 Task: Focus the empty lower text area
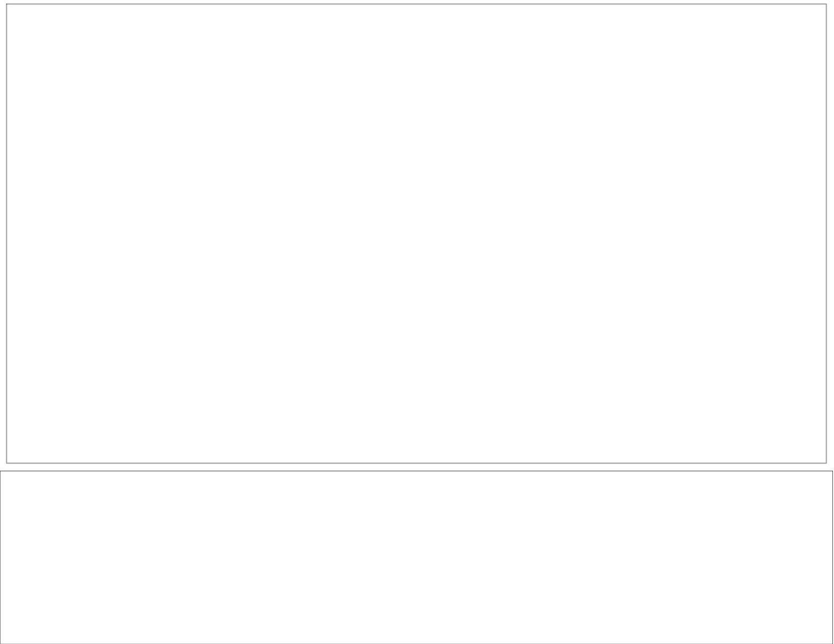[x=416, y=557]
